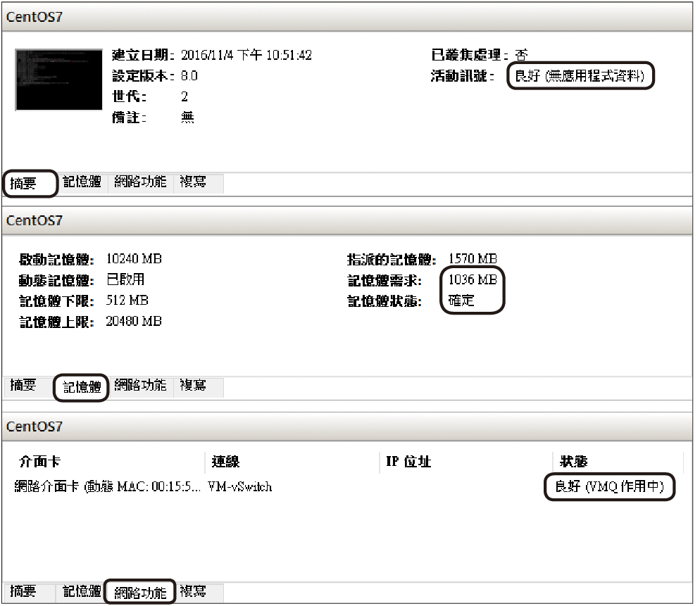
Task: Click the 記憶體需求 label
Action: pyautogui.click(x=385, y=280)
